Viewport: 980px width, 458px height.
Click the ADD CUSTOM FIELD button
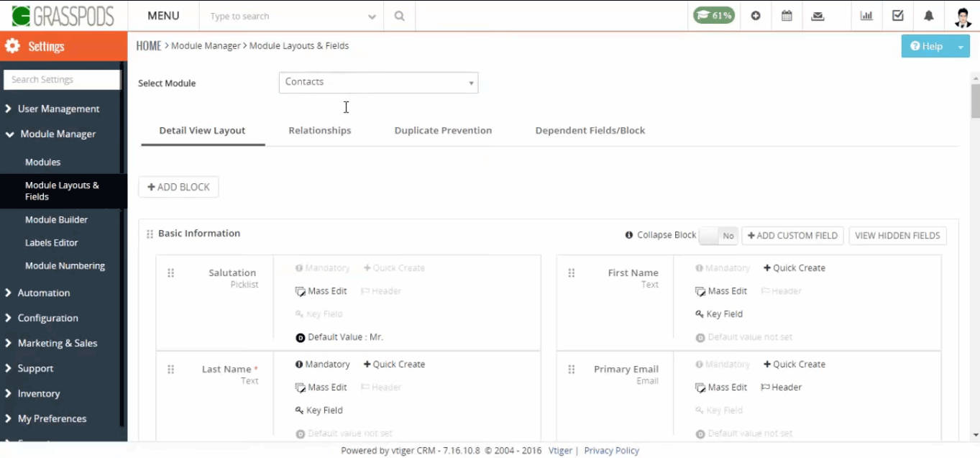tap(792, 235)
